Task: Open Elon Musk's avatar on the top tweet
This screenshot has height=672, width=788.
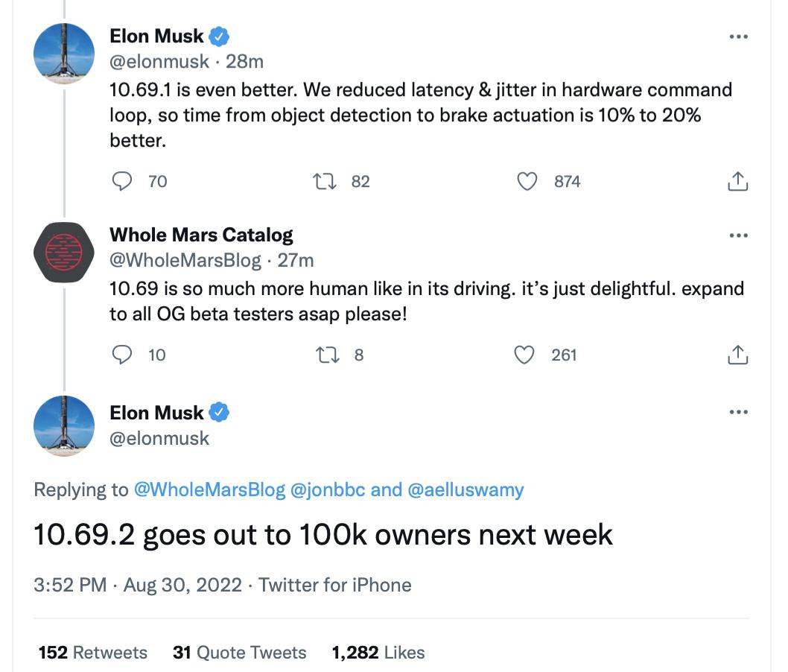Action: click(x=64, y=54)
